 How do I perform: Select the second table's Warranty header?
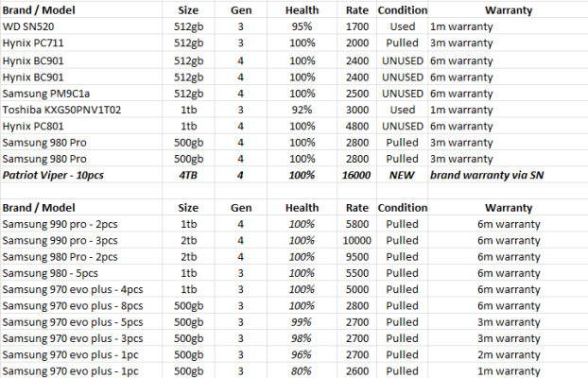pyautogui.click(x=509, y=207)
